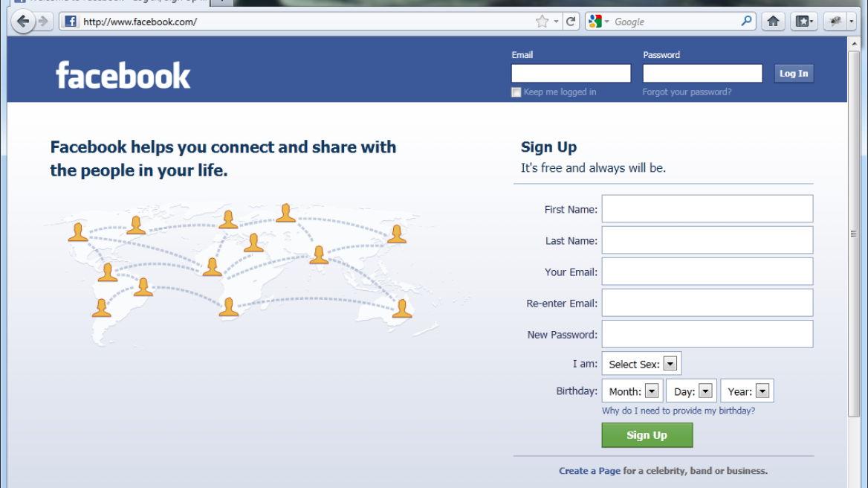Open the URL history dropdown arrow

click(x=557, y=22)
